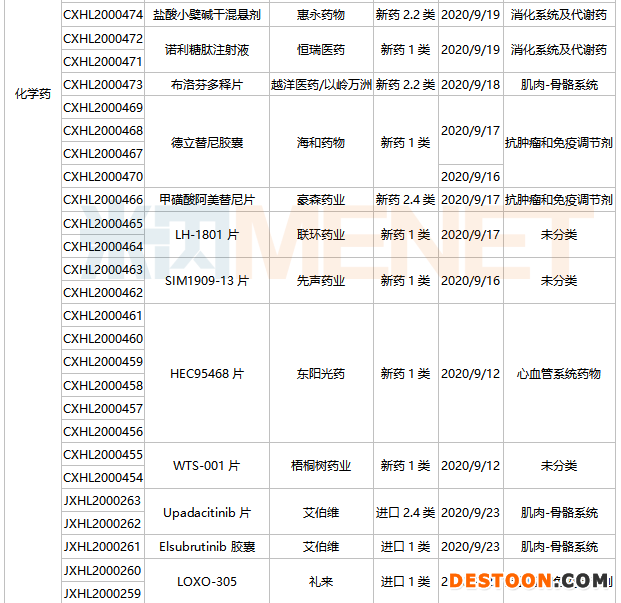Click the 布洛芬多释片 row name
The width and height of the screenshot is (621, 603).
[207, 85]
